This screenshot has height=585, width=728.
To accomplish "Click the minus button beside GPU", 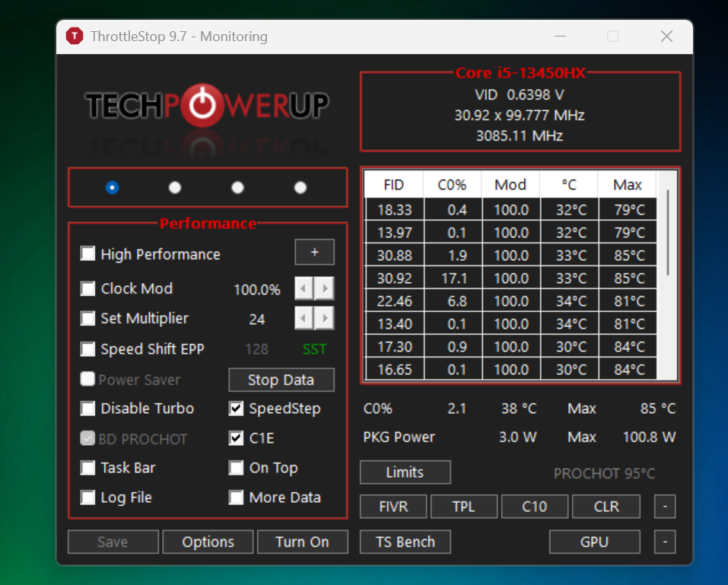I will (x=665, y=542).
